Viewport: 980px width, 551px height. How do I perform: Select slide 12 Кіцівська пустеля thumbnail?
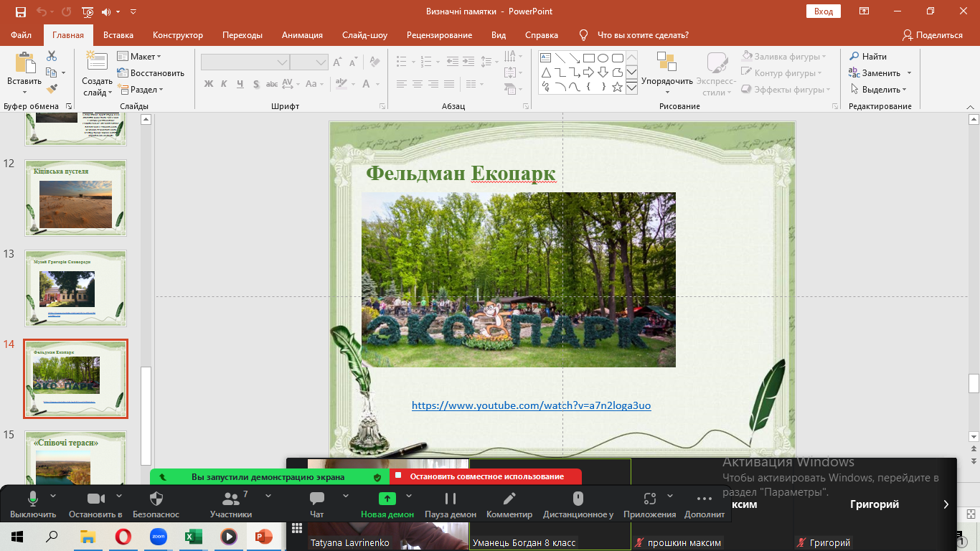(x=75, y=198)
